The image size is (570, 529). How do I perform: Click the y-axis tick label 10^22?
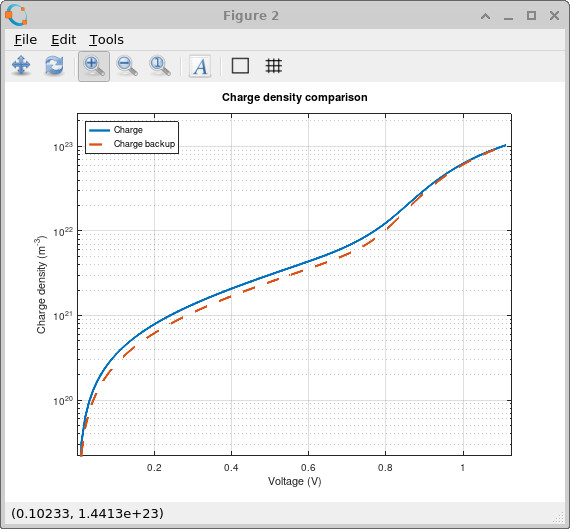coord(63,231)
